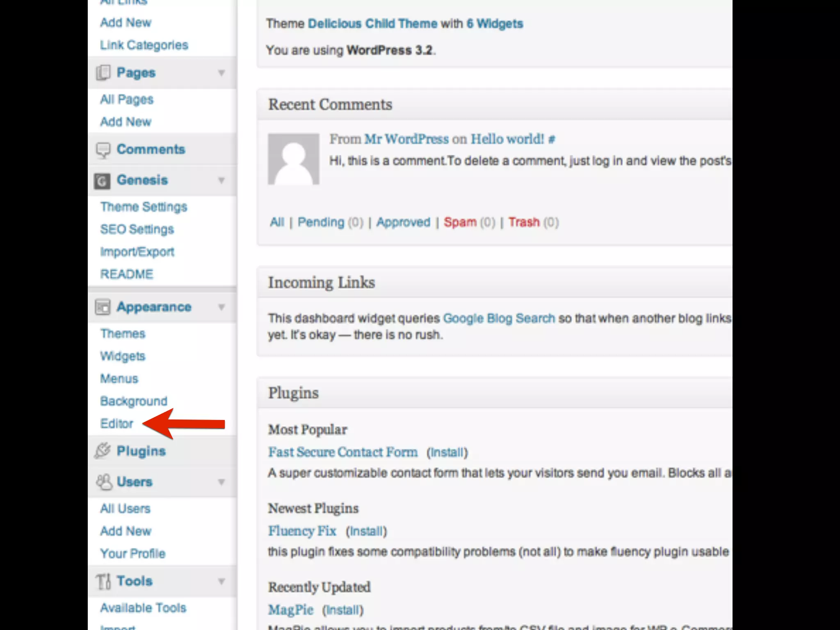Image resolution: width=840 pixels, height=630 pixels.
Task: Install Fast Secure Contact Form plugin
Action: [447, 452]
